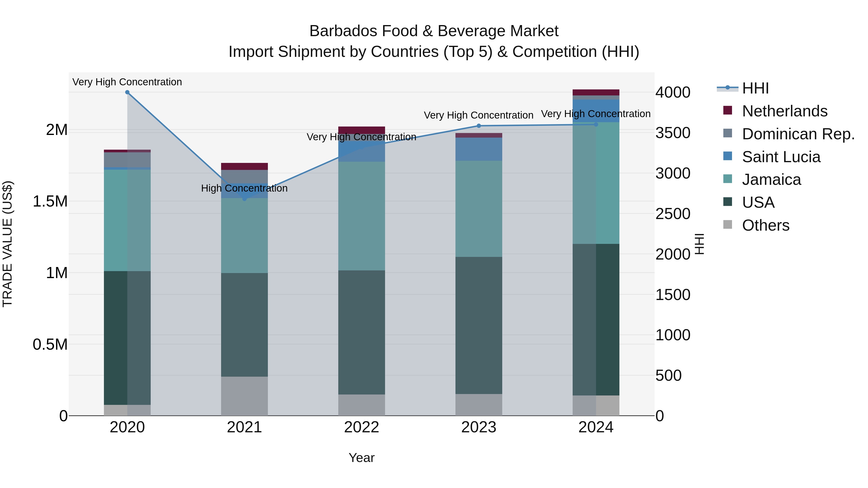This screenshot has height=488, width=868.
Task: Click the HHI line marker legend icon
Action: (x=727, y=88)
